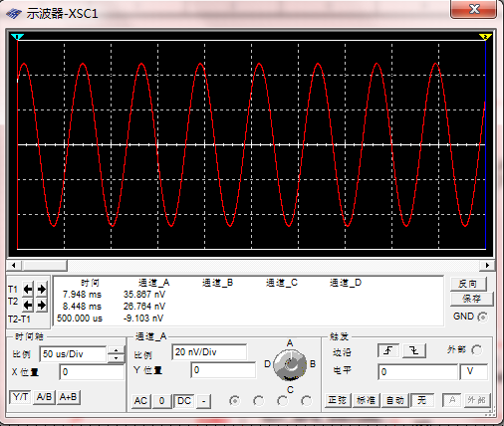
Task: Shift cursor T2 right arrow button
Action: click(x=42, y=305)
